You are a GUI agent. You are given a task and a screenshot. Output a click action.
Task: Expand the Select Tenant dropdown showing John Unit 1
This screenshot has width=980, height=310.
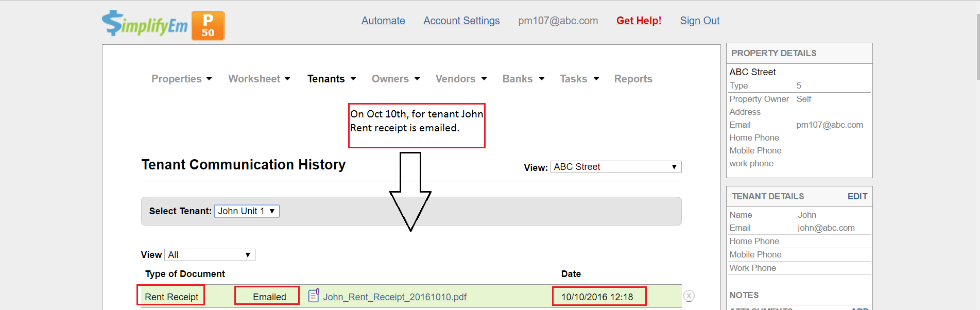tap(247, 211)
